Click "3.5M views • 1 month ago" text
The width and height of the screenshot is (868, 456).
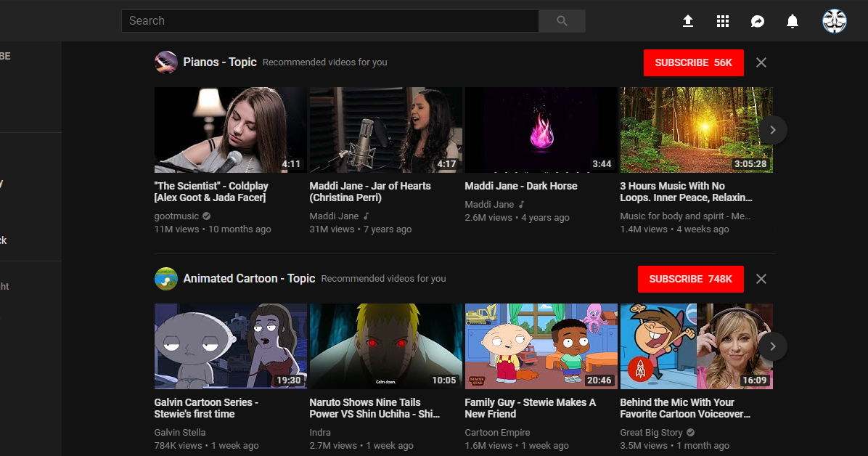pos(674,446)
